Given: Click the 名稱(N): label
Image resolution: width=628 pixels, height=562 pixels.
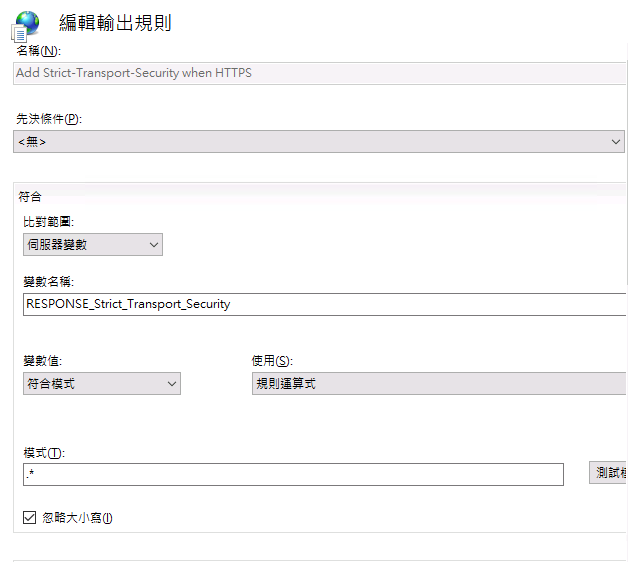Looking at the screenshot, I should 38,51.
